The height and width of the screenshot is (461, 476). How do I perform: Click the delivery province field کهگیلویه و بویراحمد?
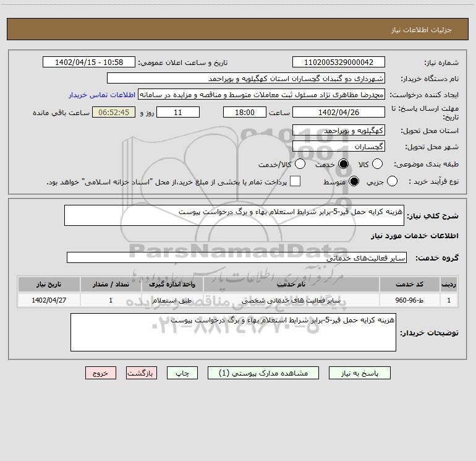coord(339,131)
